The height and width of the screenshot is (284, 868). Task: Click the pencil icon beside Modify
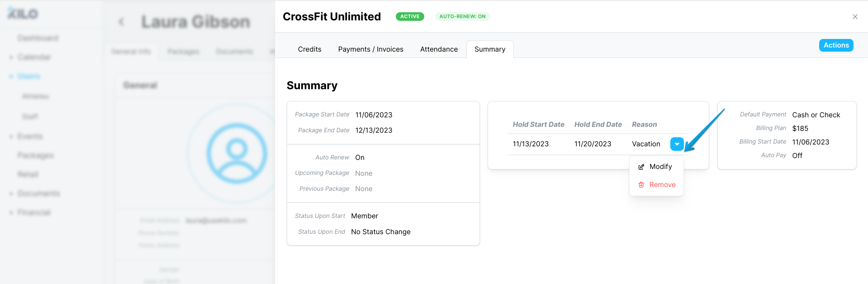click(641, 167)
